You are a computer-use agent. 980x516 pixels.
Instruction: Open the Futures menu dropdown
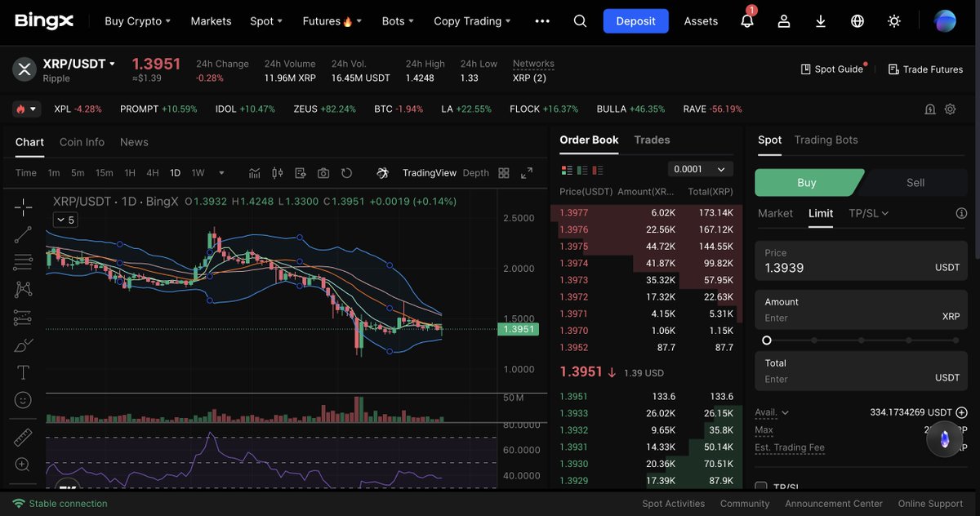pyautogui.click(x=332, y=21)
